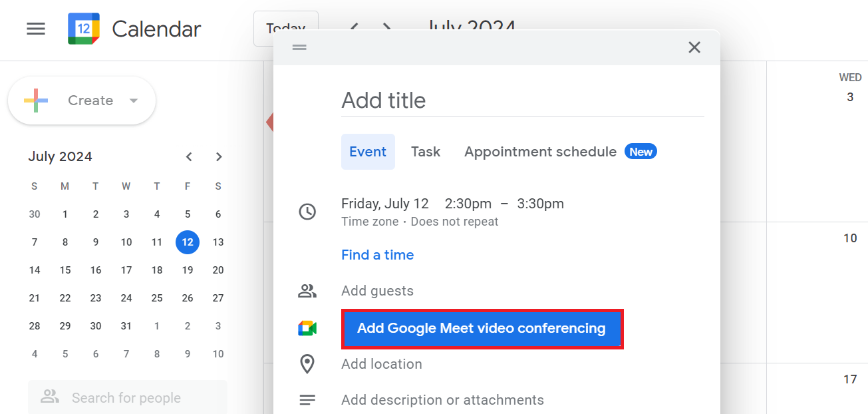Click the Google Calendar logo icon
The width and height of the screenshot is (868, 414).
tap(84, 29)
